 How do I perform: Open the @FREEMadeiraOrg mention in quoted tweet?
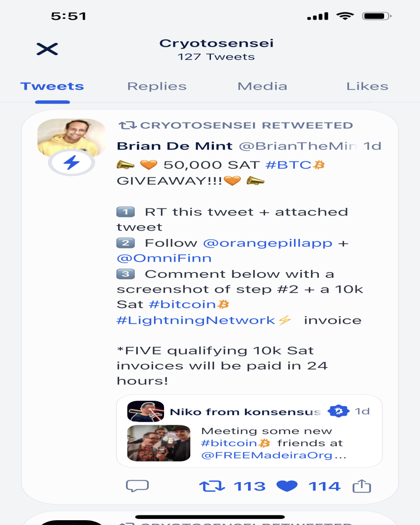(267, 455)
